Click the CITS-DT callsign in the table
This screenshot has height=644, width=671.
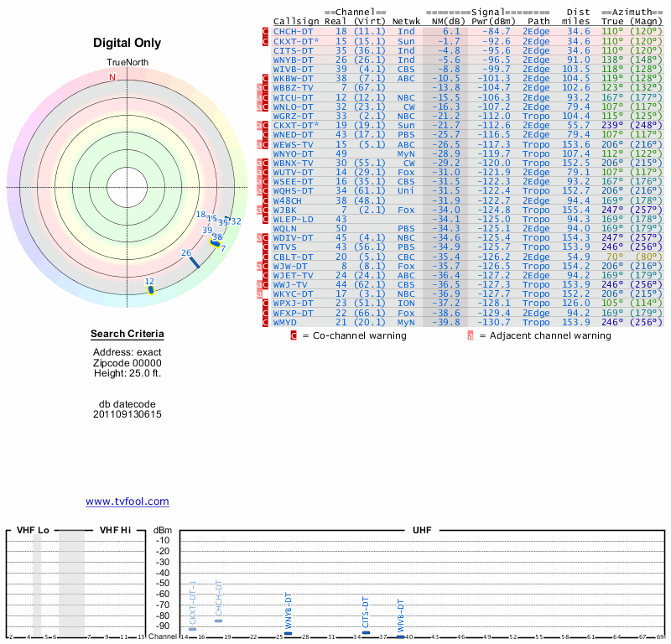[x=293, y=50]
